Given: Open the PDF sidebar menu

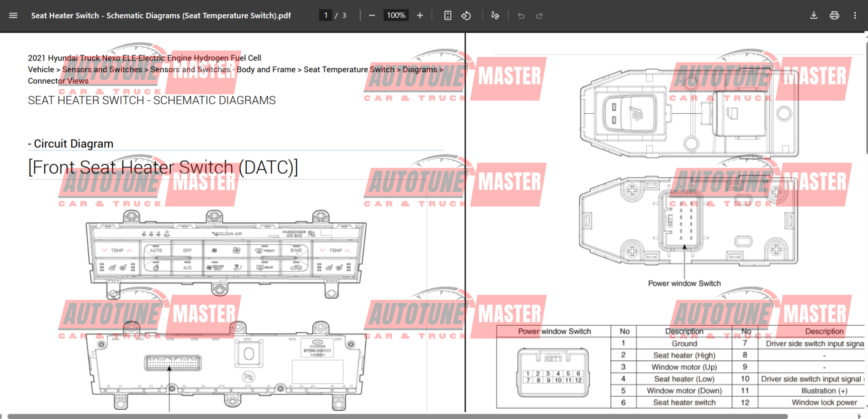Looking at the screenshot, I should tap(13, 15).
